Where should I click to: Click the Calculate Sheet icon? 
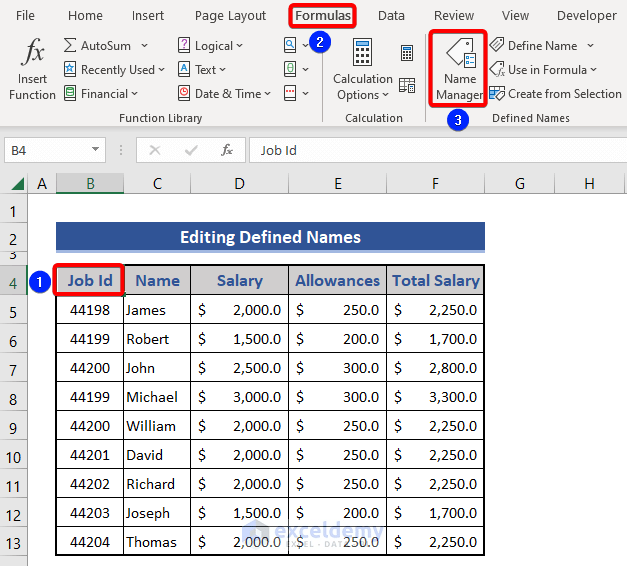click(407, 85)
